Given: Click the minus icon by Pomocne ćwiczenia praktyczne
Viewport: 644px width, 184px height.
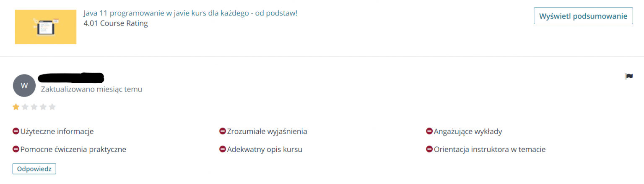Looking at the screenshot, I should [x=16, y=149].
